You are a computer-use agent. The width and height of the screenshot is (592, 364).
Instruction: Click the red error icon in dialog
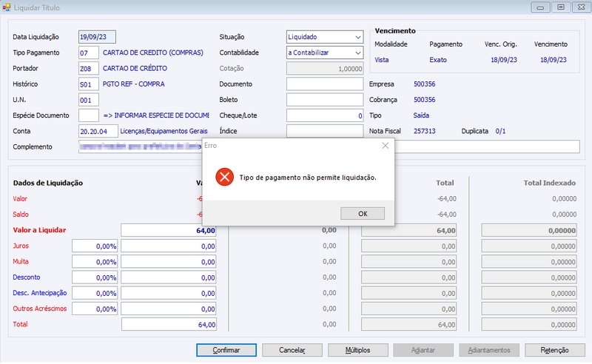[x=225, y=177]
